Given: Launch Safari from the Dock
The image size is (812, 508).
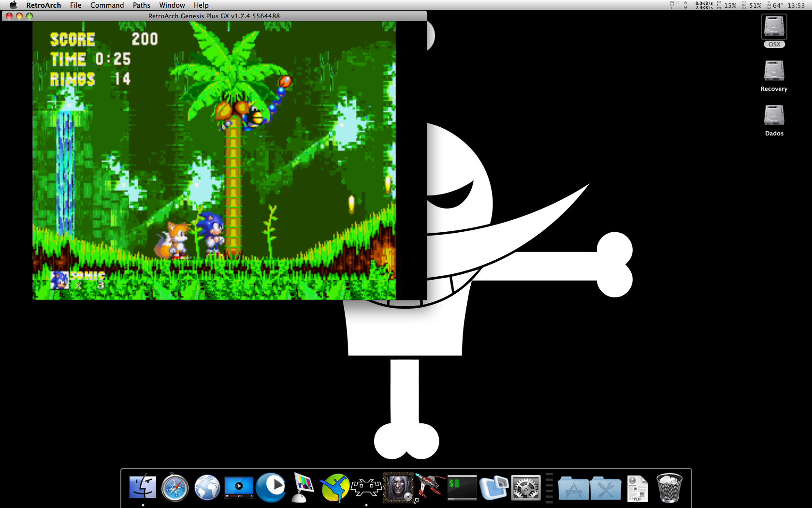Looking at the screenshot, I should coord(174,487).
